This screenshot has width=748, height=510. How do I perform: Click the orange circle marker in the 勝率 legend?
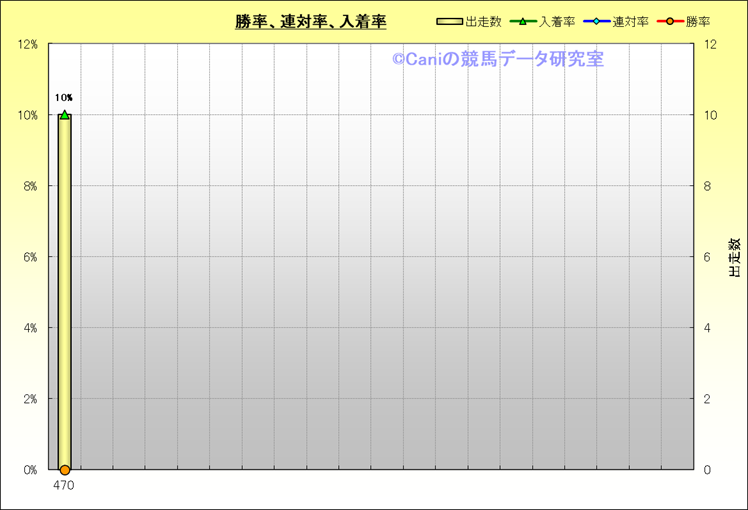tap(669, 21)
